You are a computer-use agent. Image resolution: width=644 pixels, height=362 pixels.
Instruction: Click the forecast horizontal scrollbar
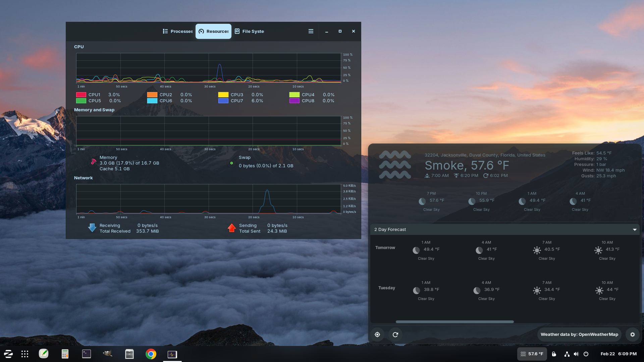(x=454, y=322)
